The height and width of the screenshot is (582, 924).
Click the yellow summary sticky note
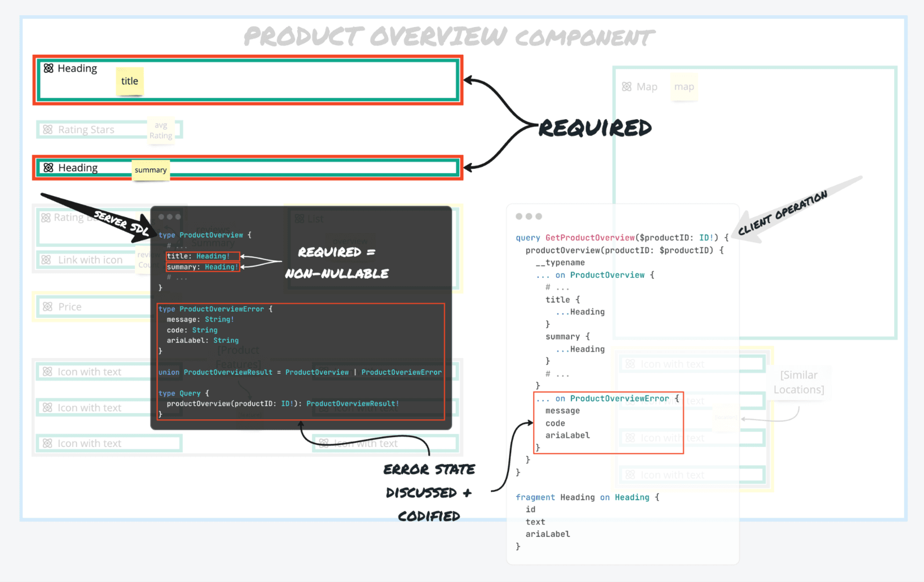pos(151,170)
